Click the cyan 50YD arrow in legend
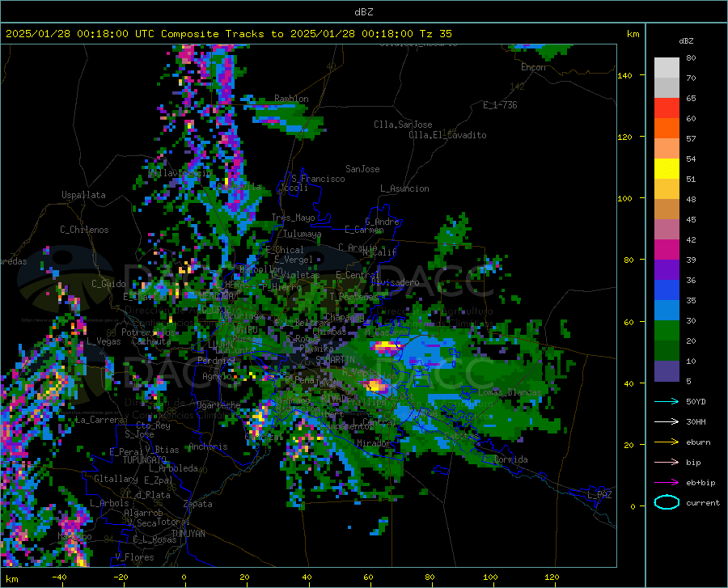Screen dimensions: 728x588 (667, 401)
